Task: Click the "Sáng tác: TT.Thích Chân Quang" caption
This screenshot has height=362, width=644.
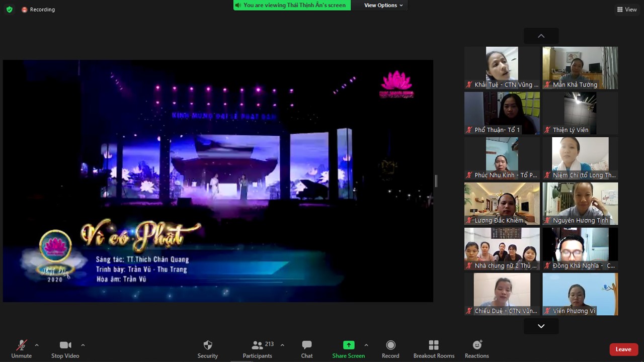Action: [x=142, y=259]
